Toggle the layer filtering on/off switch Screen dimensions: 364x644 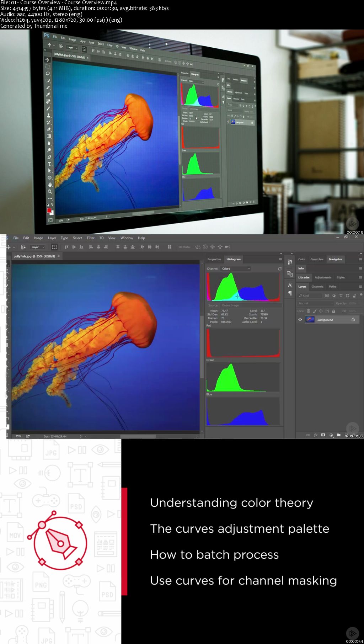(361, 295)
